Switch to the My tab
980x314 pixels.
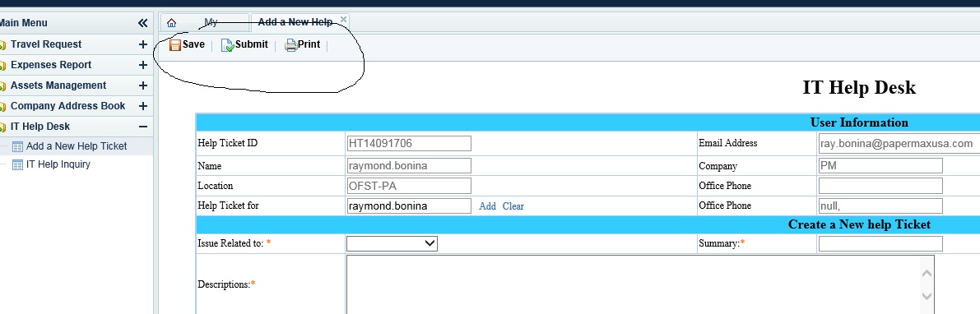(x=211, y=22)
